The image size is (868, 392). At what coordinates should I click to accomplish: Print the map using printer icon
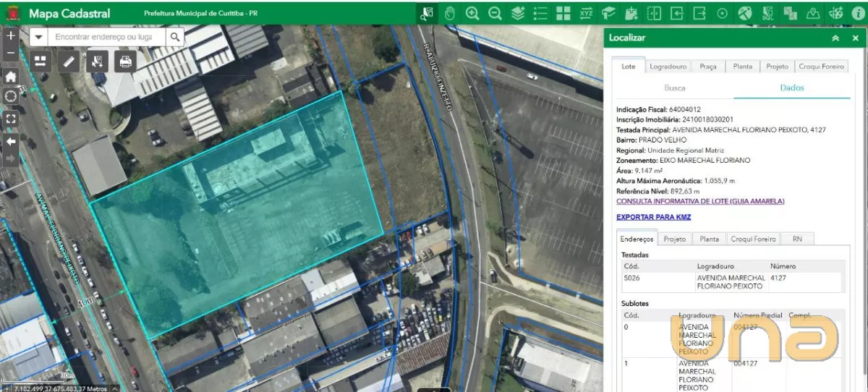125,61
